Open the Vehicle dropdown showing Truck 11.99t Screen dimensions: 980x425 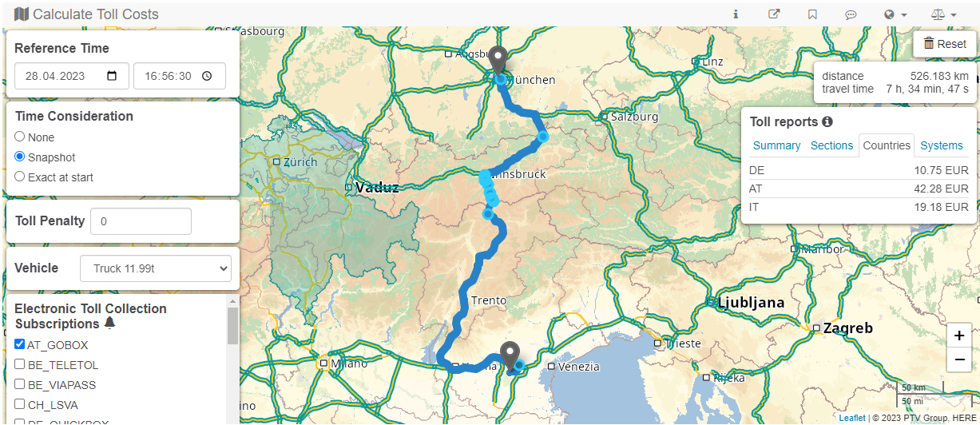tap(156, 268)
